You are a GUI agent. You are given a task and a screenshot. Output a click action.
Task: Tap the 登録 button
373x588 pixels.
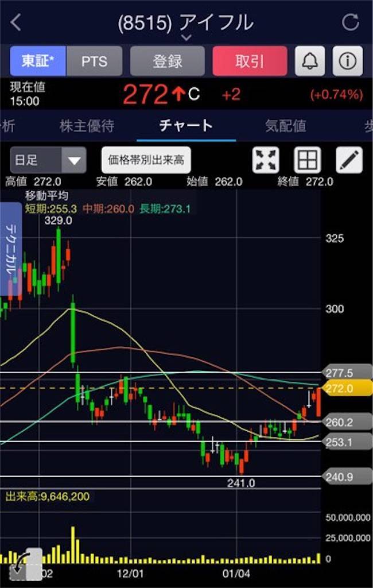(x=167, y=61)
